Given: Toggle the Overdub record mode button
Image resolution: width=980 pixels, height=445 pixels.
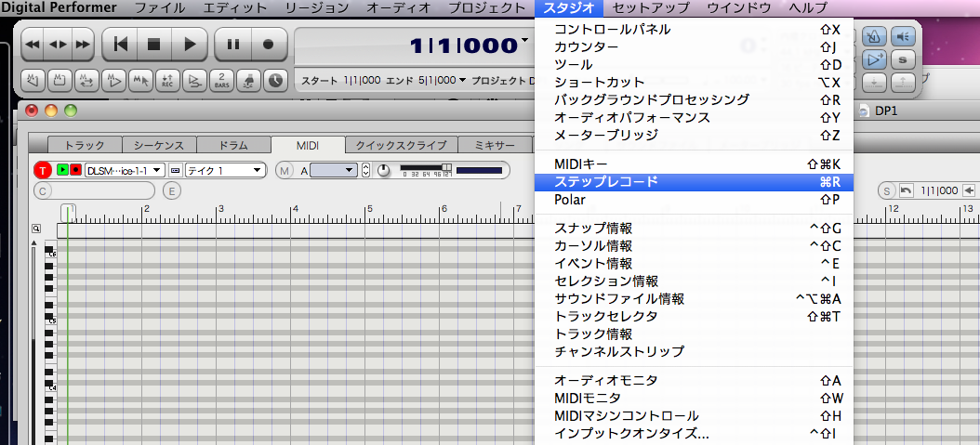Looking at the screenshot, I should [194, 80].
